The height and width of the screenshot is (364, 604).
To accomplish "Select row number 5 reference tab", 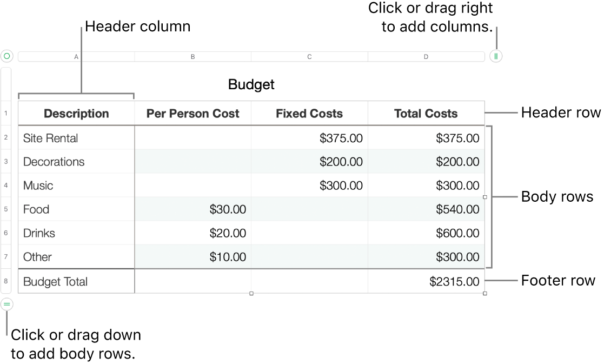I will tap(6, 209).
